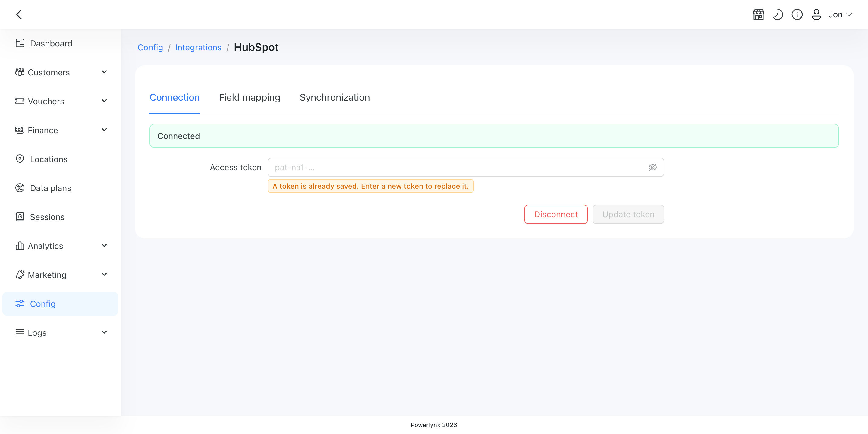Switch to the Field mapping tab
This screenshot has height=434, width=868.
[x=250, y=97]
